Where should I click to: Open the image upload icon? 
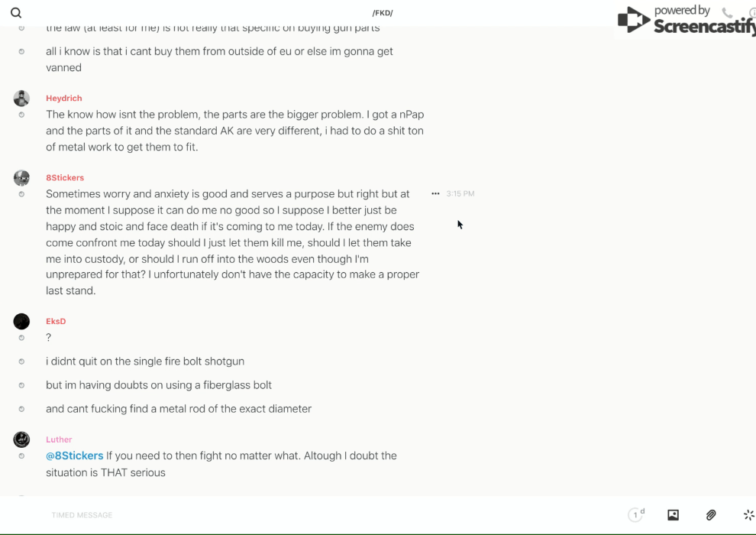click(x=673, y=515)
